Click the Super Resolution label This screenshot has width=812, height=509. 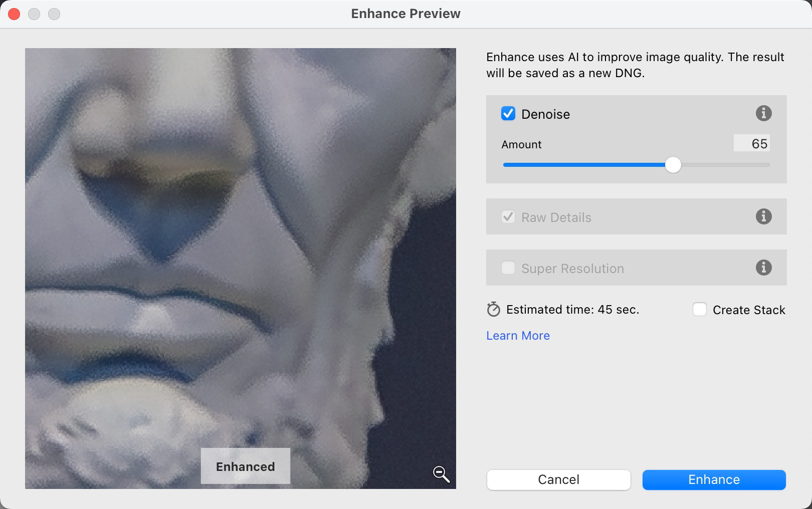(572, 269)
